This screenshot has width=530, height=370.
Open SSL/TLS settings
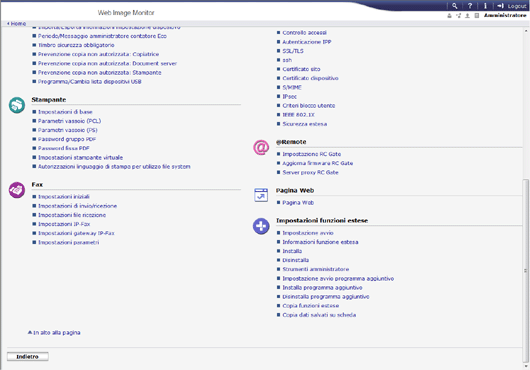point(293,51)
